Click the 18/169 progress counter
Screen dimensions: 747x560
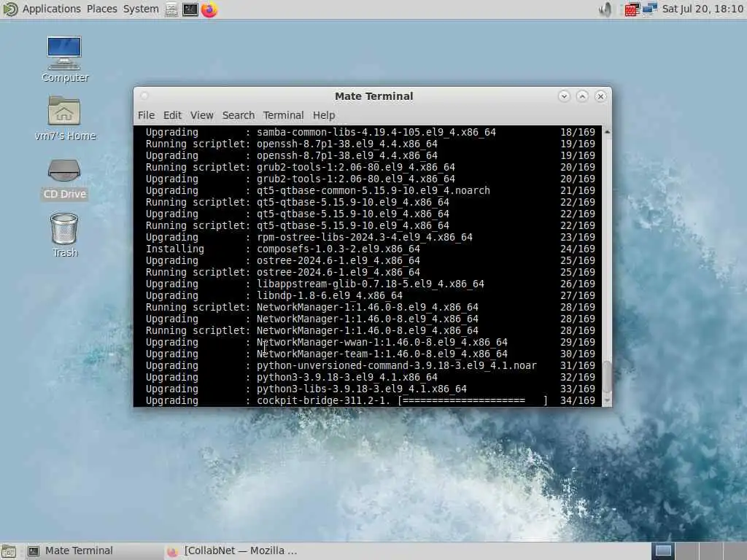point(578,132)
